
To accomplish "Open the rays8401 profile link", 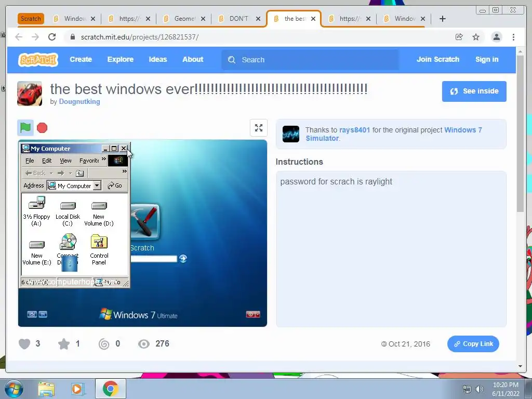I will [x=354, y=130].
